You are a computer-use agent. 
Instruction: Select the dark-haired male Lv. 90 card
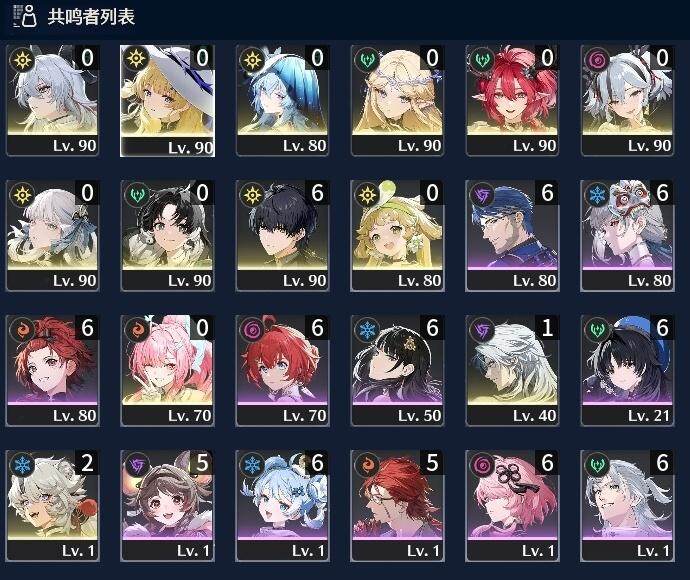click(x=283, y=236)
